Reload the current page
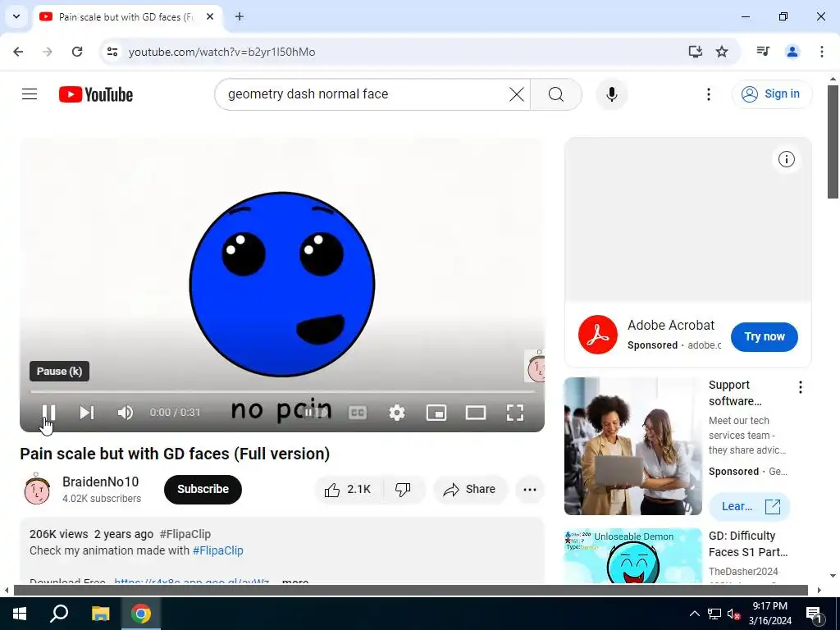Image resolution: width=840 pixels, height=630 pixels. point(77,52)
